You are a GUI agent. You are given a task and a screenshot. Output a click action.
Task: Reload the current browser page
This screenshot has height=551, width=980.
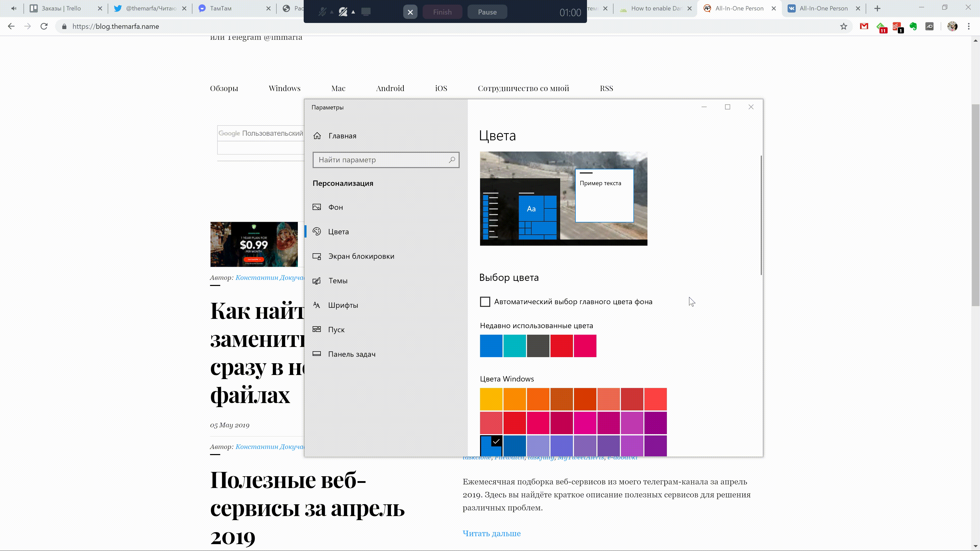coord(44,26)
